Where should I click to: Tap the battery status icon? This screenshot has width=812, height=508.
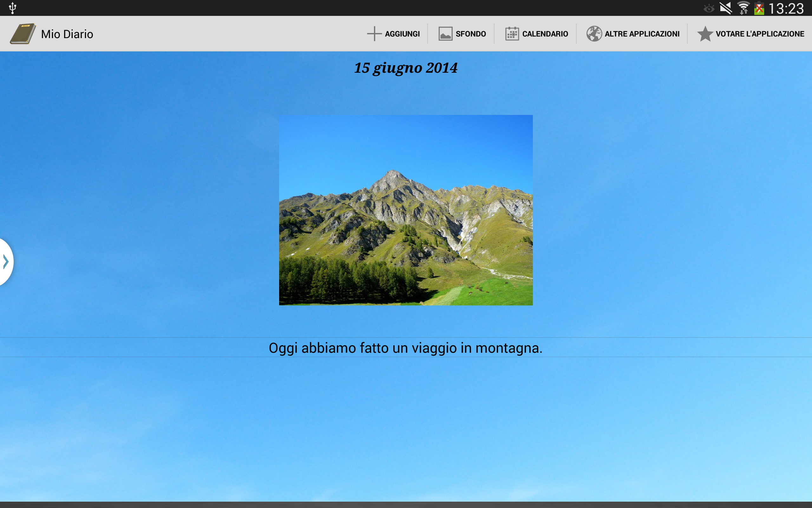[759, 8]
